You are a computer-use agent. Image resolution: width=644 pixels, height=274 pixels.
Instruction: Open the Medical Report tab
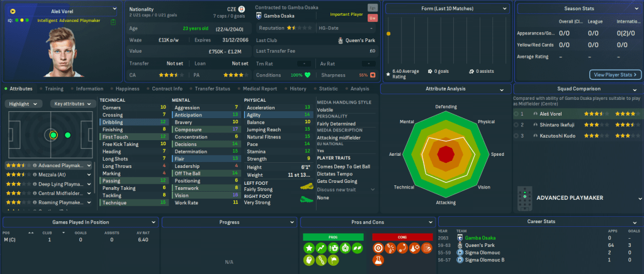coord(259,89)
